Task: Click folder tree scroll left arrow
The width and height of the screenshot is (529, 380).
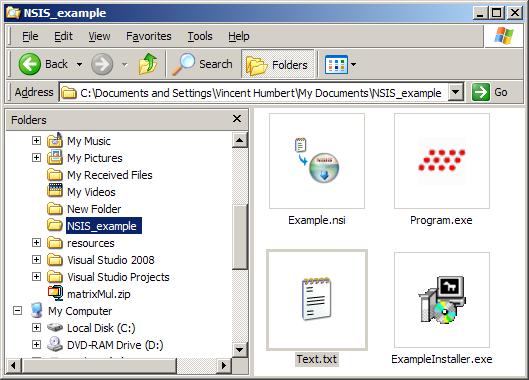Action: 13,365
